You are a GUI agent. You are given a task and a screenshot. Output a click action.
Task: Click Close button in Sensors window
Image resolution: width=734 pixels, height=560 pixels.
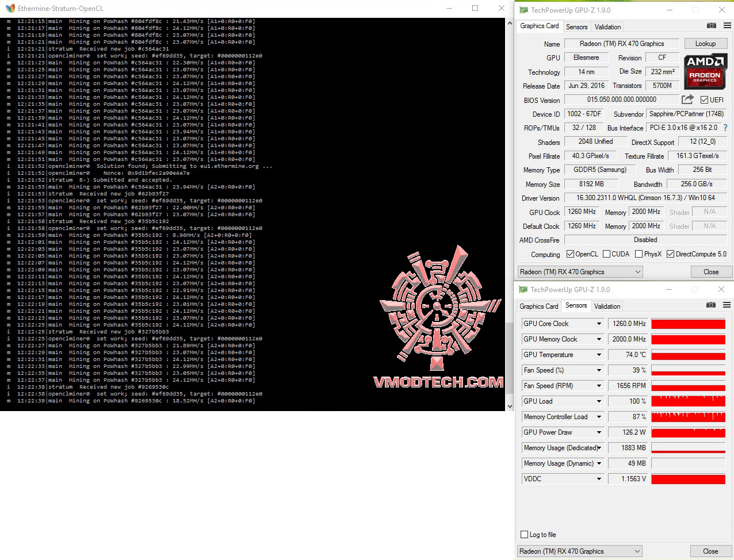click(710, 551)
